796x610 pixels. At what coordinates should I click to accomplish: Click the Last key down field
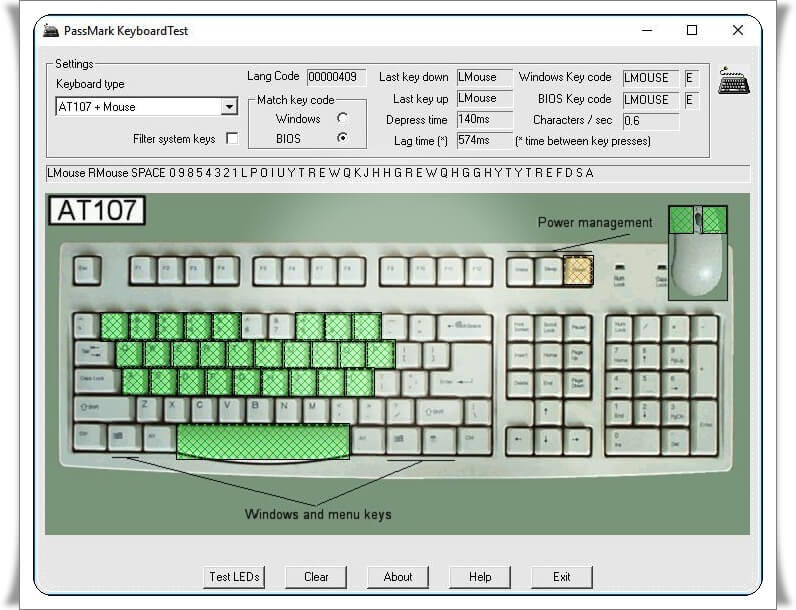484,77
